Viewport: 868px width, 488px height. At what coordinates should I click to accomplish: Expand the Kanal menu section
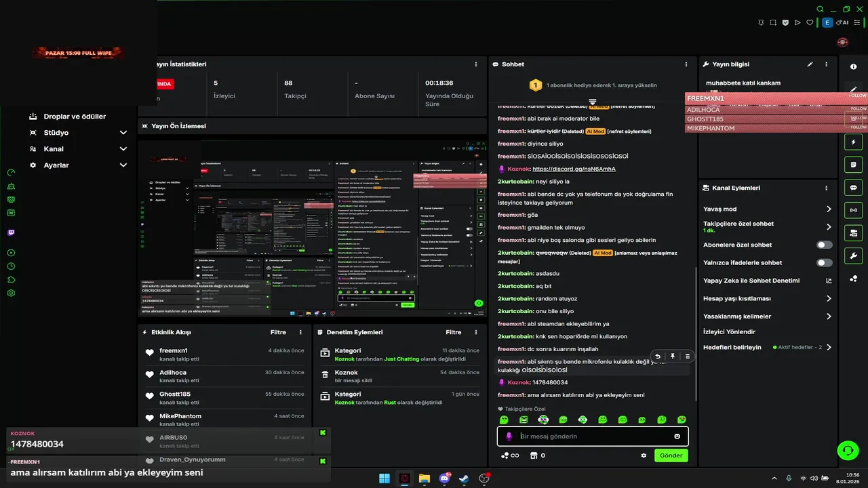[123, 149]
